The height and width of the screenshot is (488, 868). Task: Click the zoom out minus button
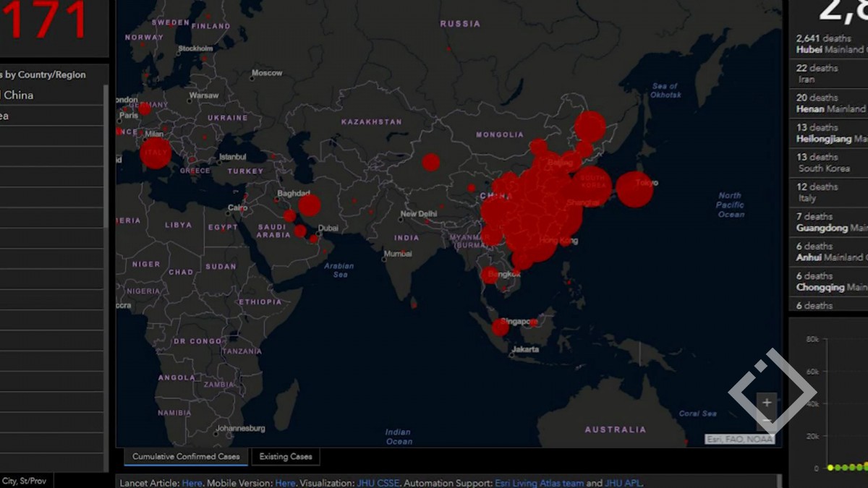(x=767, y=421)
